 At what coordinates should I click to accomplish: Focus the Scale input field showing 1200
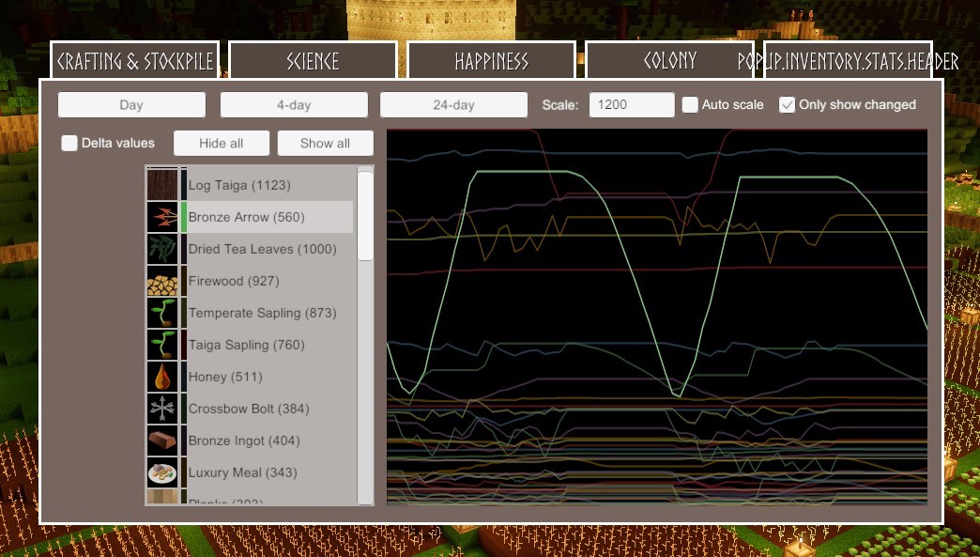632,104
